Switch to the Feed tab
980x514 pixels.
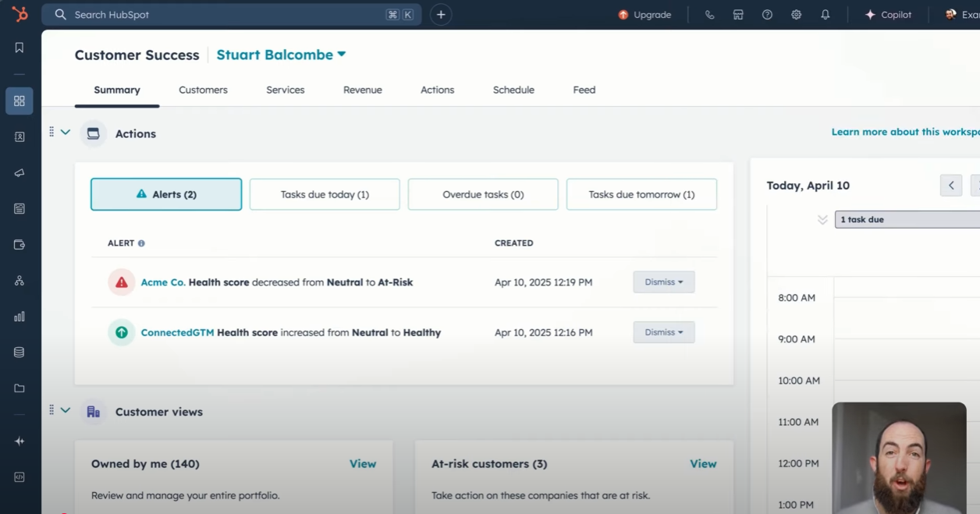584,90
